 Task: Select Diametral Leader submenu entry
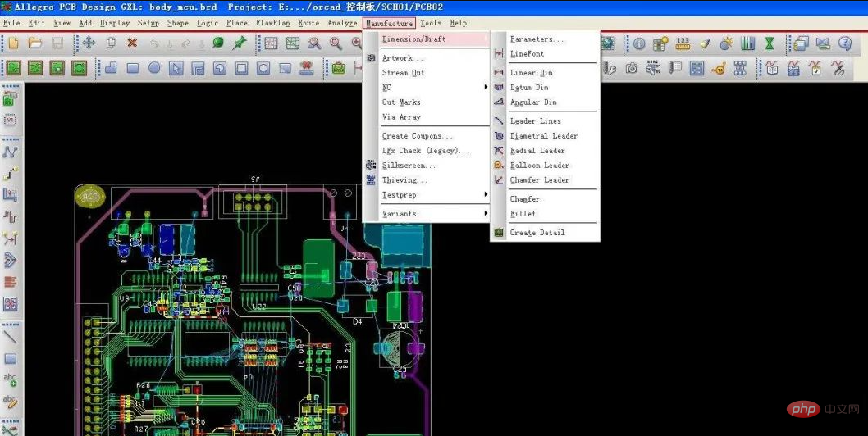[x=545, y=135]
